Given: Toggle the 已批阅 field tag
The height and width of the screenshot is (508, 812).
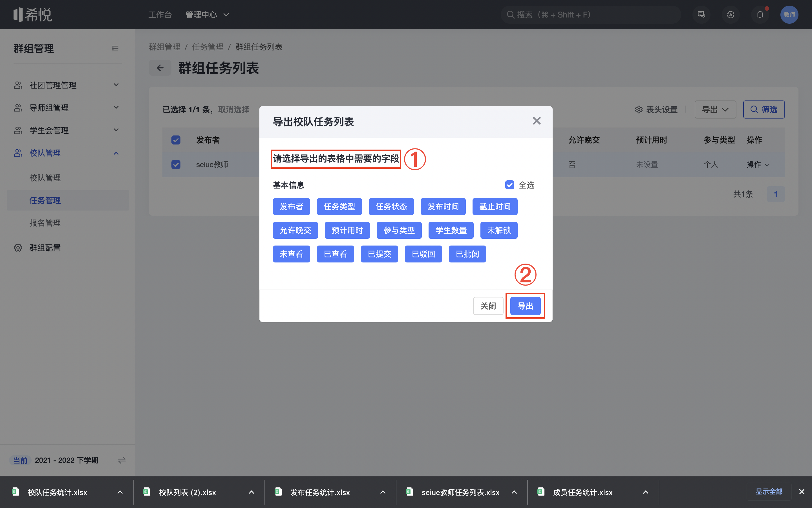Looking at the screenshot, I should click(467, 254).
